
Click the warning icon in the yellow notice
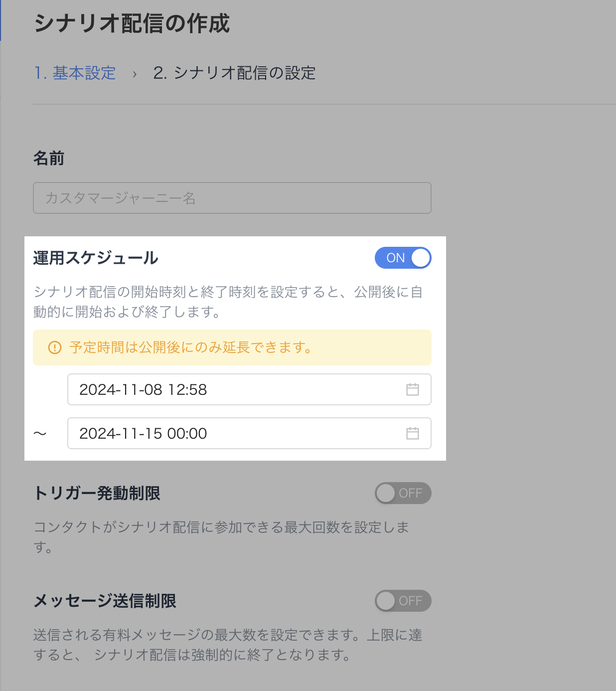point(54,347)
